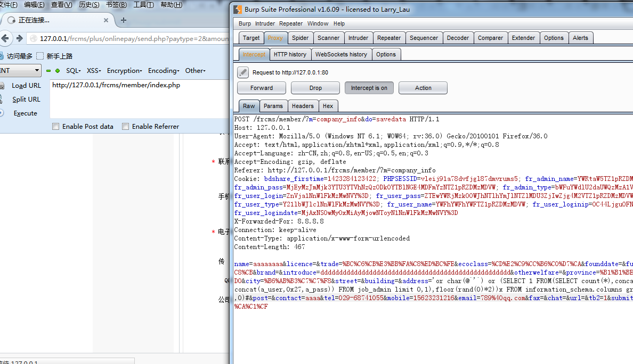633x364 pixels.
Task: Expand the Encryption menu in HackBar
Action: [x=124, y=71]
